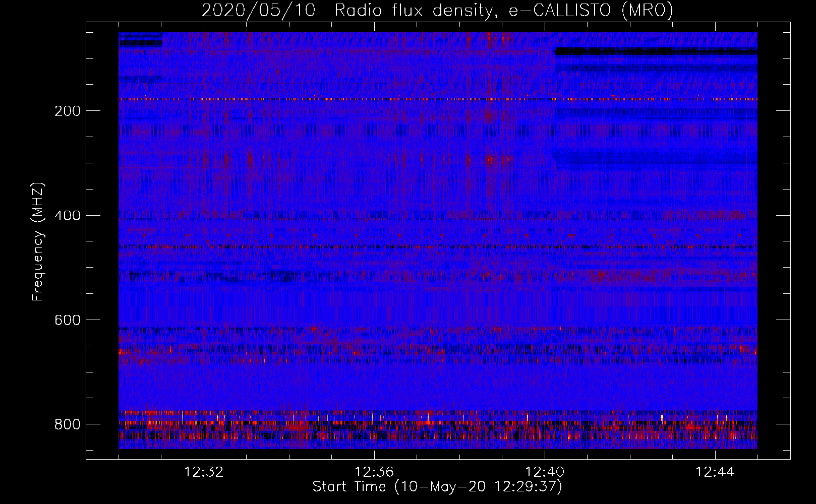
Task: Click the 600 frequency tick label
Action: point(68,321)
